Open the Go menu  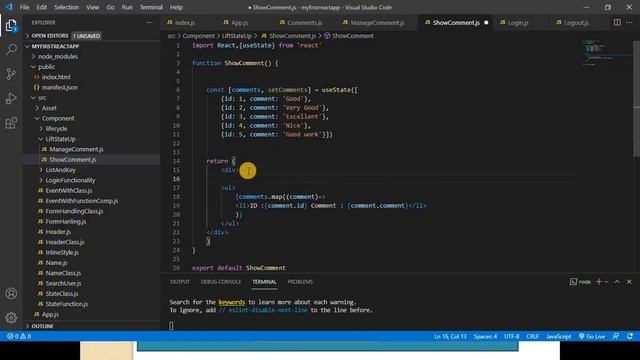coord(111,7)
